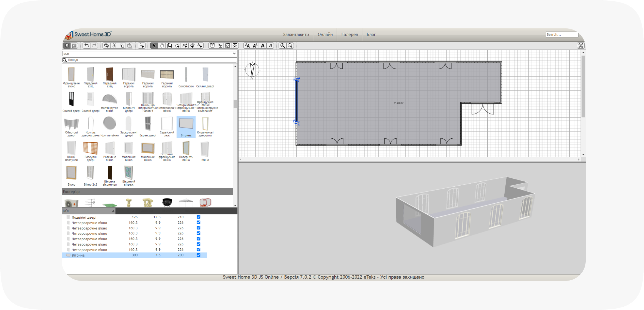Screen dimensions: 644x310
Task: Click the Блог link
Action: [x=371, y=34]
